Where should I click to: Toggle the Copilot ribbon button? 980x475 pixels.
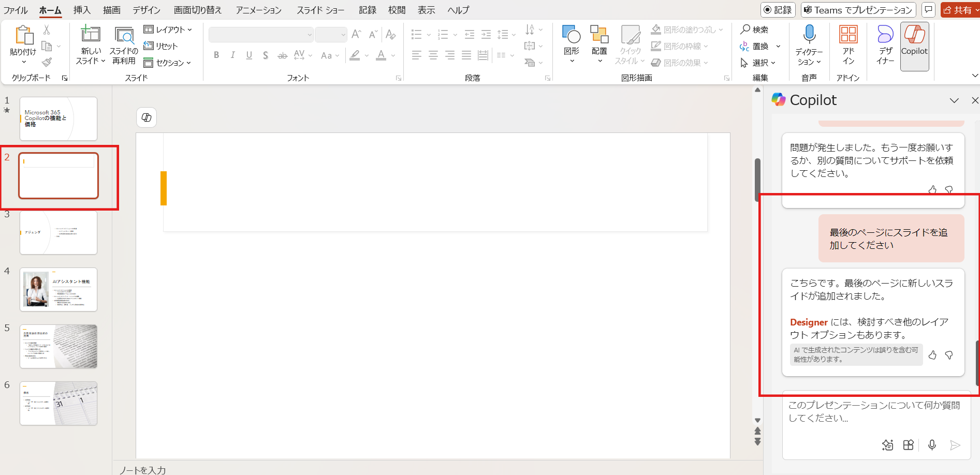915,46
